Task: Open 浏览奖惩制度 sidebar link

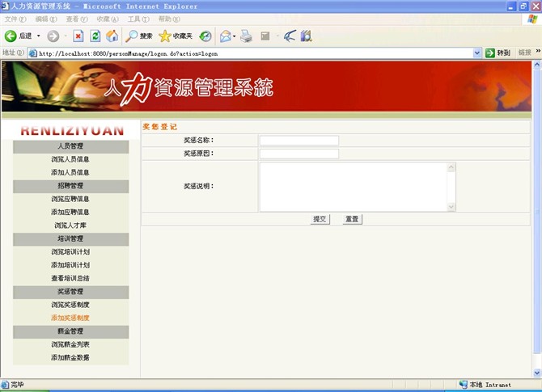Action: click(70, 305)
